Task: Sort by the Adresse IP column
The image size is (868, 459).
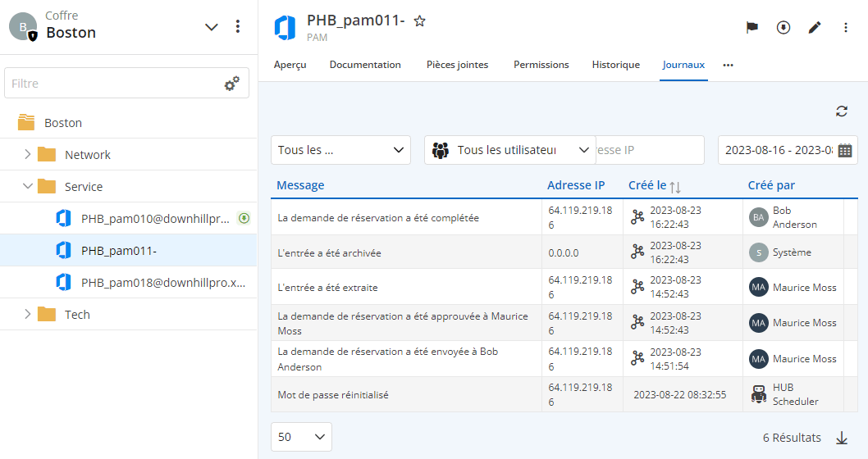Action: click(576, 185)
